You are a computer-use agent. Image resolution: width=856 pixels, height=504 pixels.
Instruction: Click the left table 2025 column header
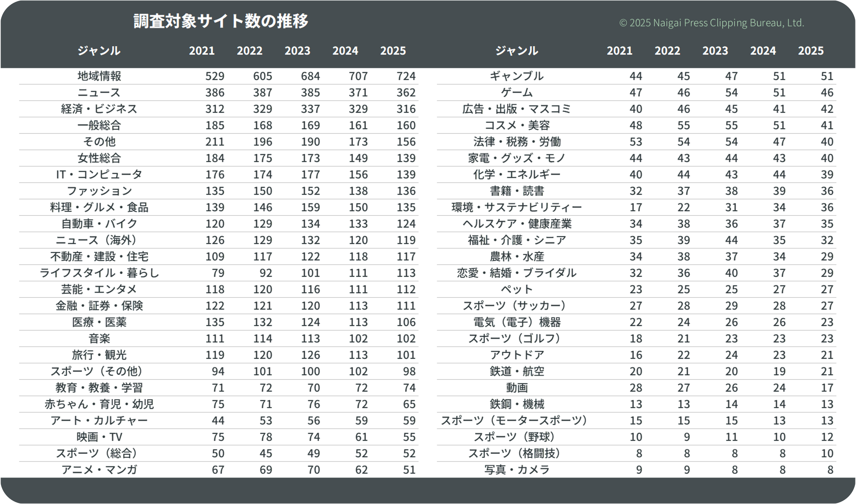coord(393,51)
